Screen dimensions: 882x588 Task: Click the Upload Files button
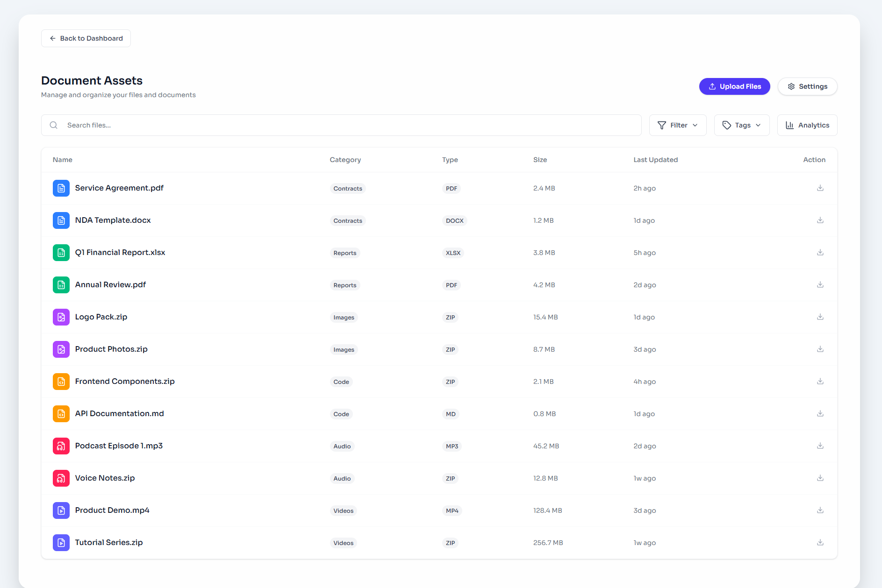click(x=734, y=86)
